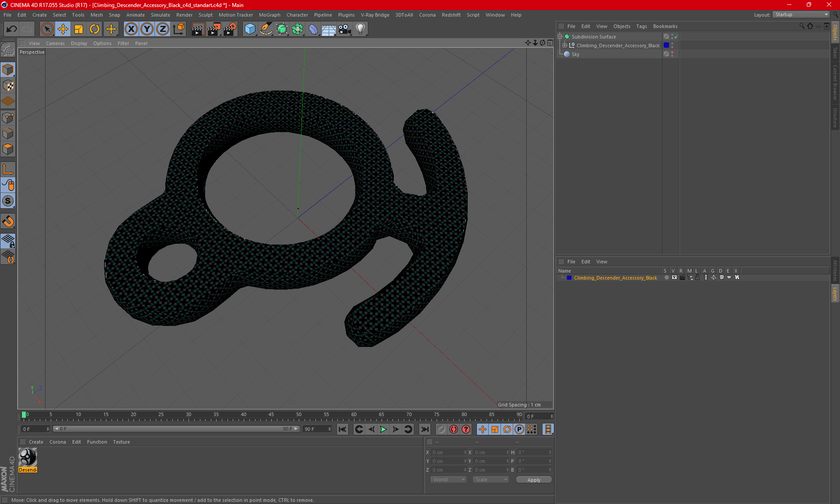Enable the Axis tool
The image size is (840, 504).
(8, 169)
